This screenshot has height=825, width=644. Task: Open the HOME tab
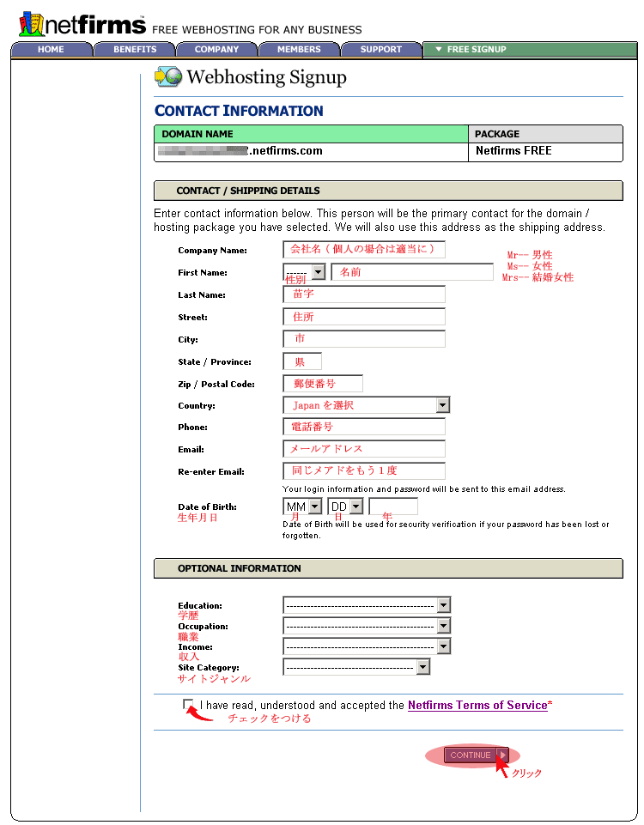click(51, 50)
